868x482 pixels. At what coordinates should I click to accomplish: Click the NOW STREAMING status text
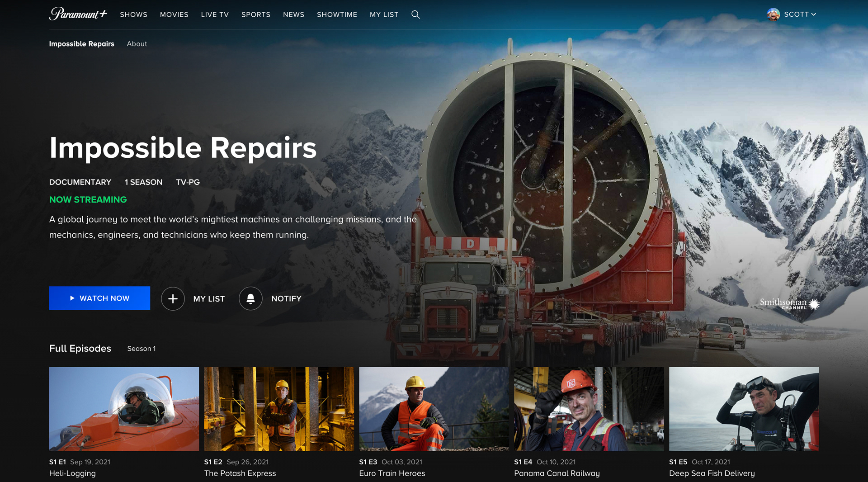(x=88, y=200)
